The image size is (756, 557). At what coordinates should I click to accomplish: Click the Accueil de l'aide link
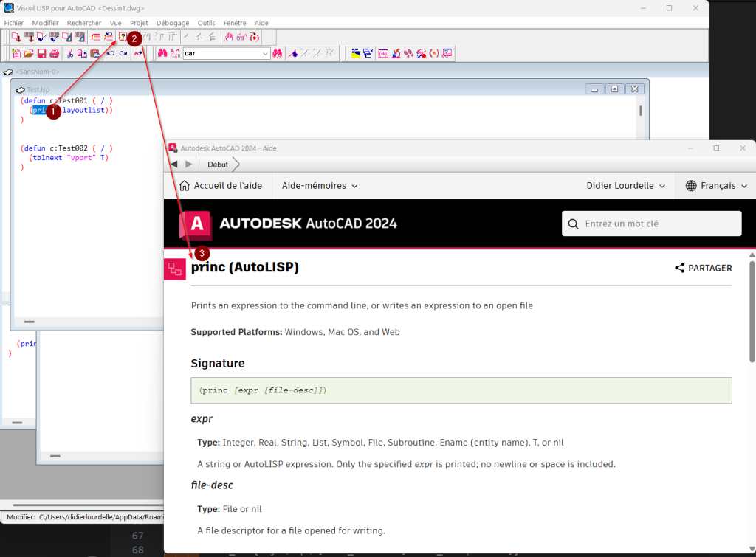[x=219, y=186]
